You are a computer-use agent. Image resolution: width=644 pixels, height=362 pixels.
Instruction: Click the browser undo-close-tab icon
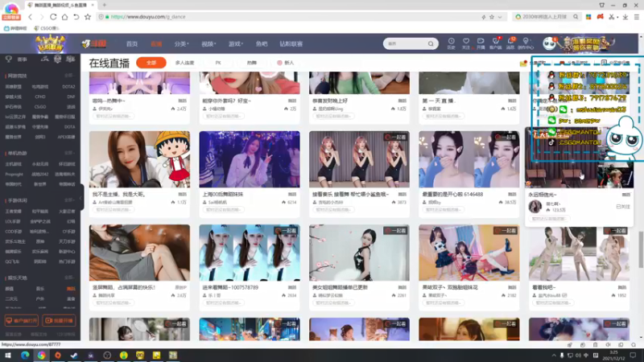pyautogui.click(x=76, y=17)
